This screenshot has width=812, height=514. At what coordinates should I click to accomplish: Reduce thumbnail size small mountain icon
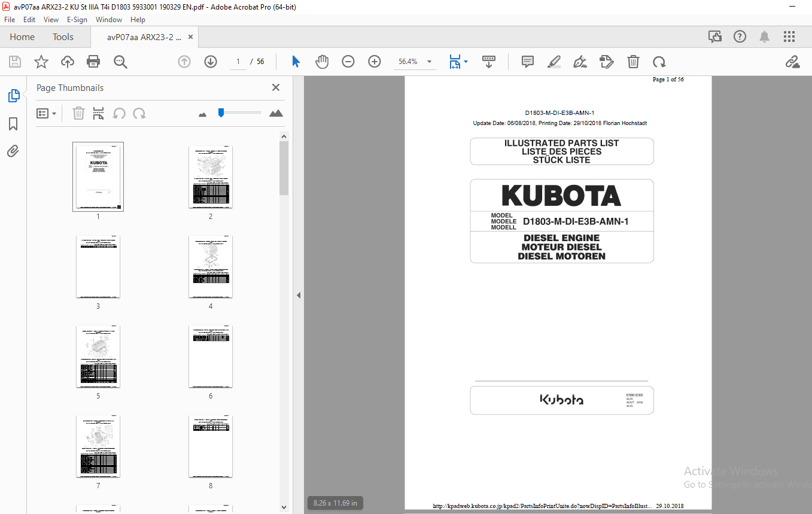tap(202, 114)
